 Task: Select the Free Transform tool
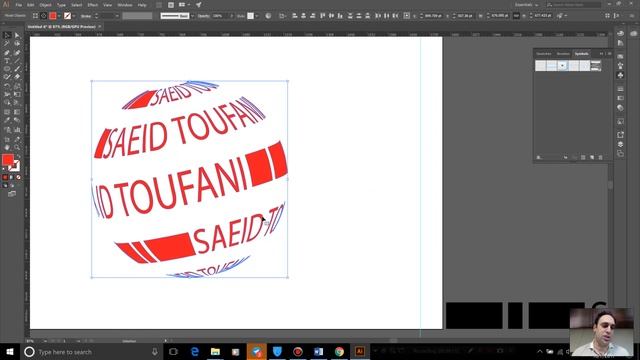17,94
